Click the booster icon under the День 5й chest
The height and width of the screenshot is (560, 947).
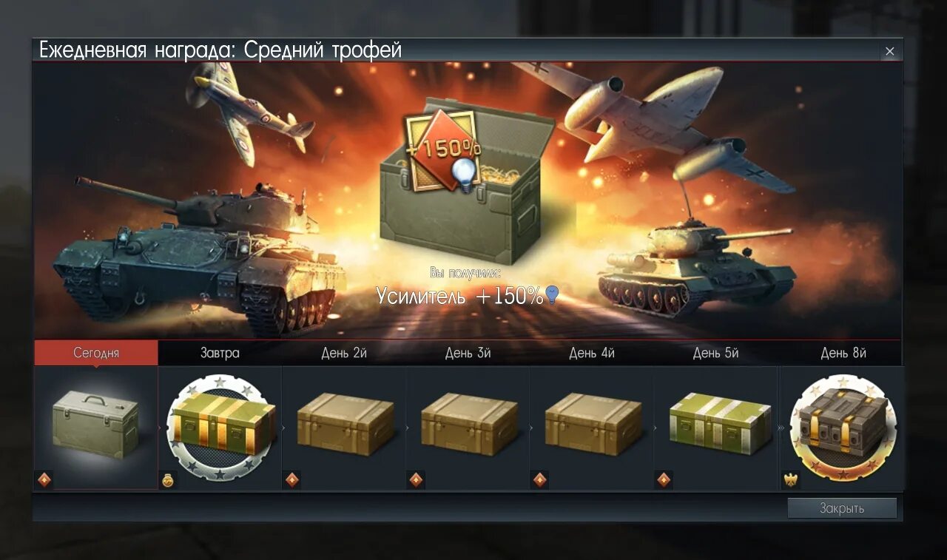click(x=664, y=480)
